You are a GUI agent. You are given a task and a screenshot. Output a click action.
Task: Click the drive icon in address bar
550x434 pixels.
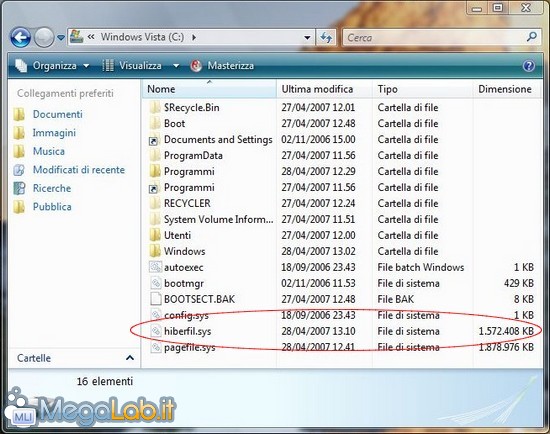point(76,36)
